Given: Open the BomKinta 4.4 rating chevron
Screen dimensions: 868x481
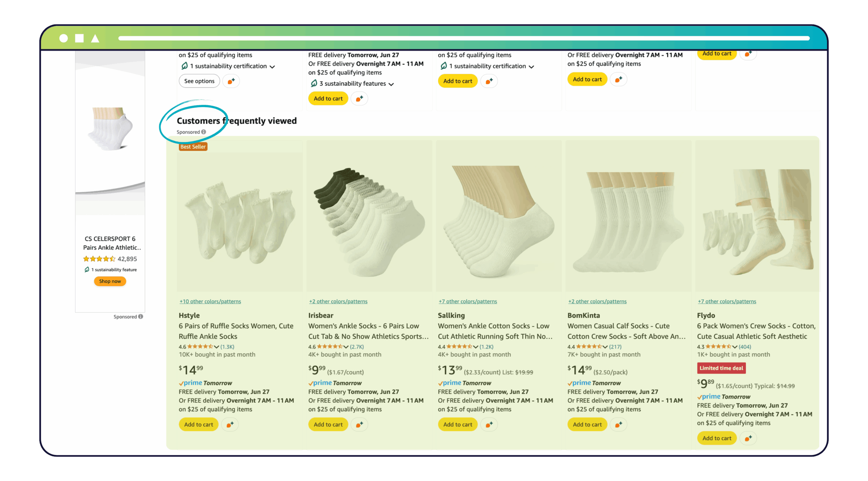Looking at the screenshot, I should [605, 347].
